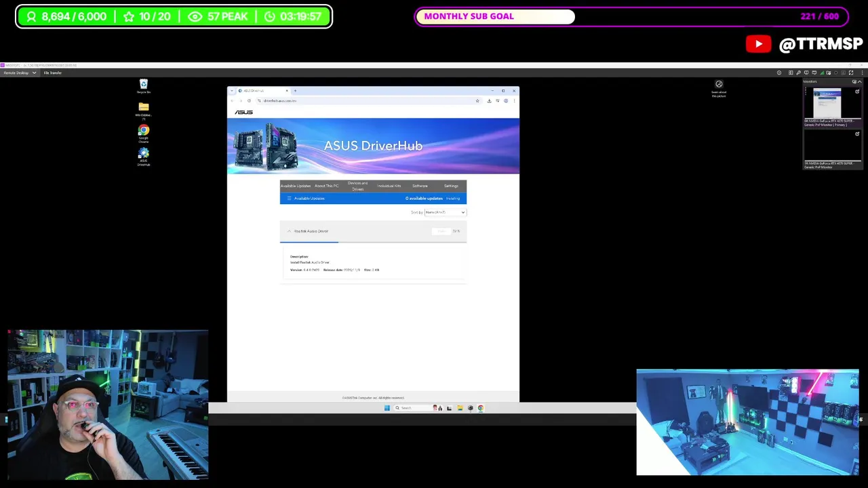This screenshot has height=488, width=868.
Task: Launch ASUS DriverHub desktop shortcut
Action: coord(143,157)
